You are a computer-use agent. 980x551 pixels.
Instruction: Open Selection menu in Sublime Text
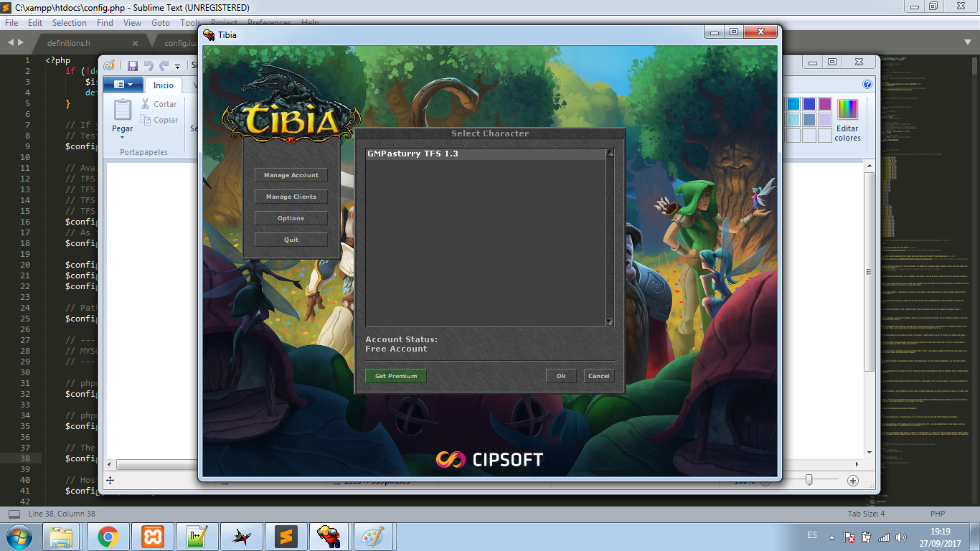[x=69, y=23]
